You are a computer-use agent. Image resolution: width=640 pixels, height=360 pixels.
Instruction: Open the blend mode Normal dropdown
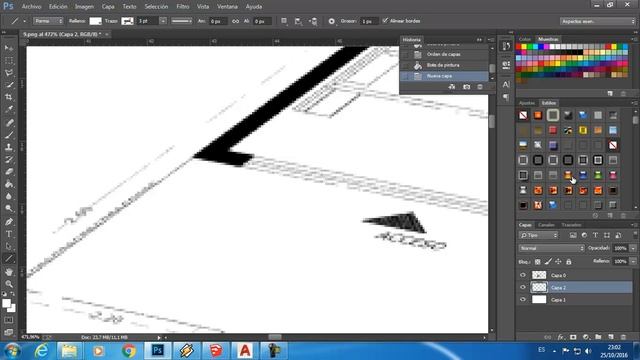click(551, 248)
